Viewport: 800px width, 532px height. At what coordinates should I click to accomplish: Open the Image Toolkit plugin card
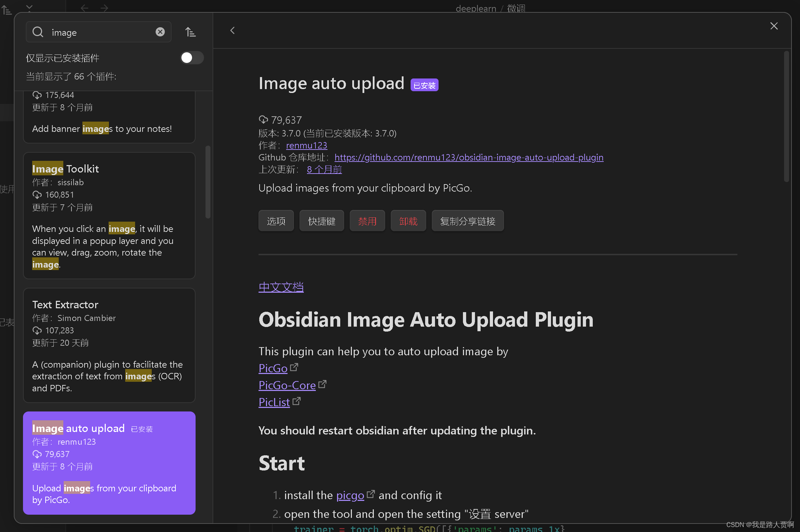pyautogui.click(x=109, y=216)
